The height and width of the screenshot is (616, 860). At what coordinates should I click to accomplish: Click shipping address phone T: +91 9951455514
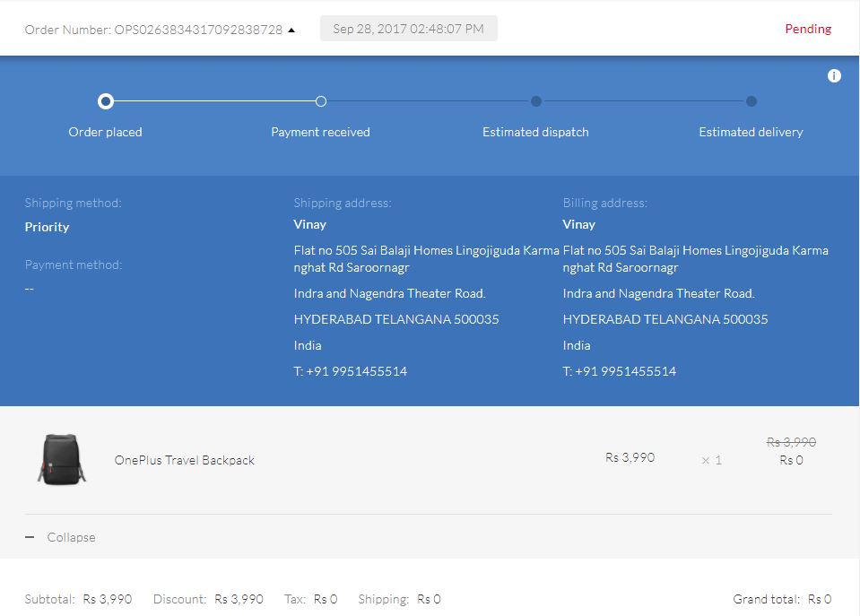(x=351, y=371)
